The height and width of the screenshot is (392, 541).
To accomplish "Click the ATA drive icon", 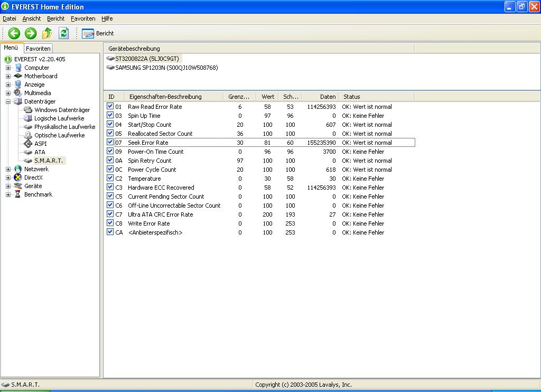I will tap(28, 152).
